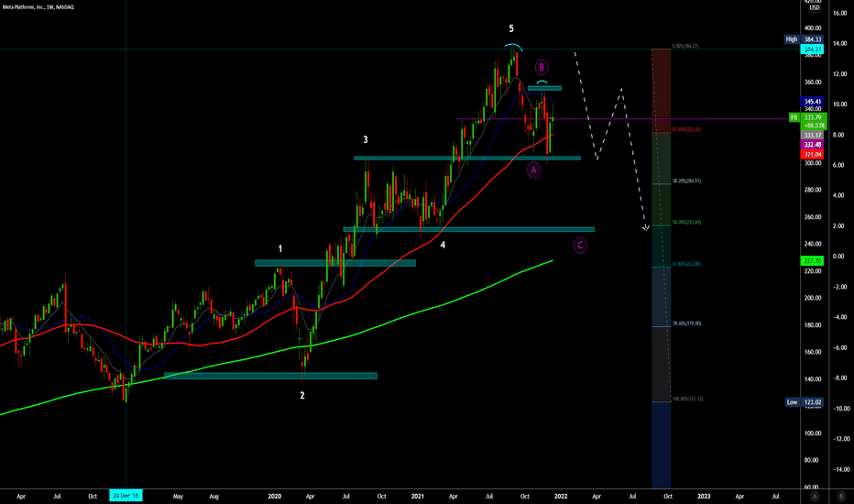854x504 pixels.
Task: Select the wave 3 label
Action: pos(366,140)
